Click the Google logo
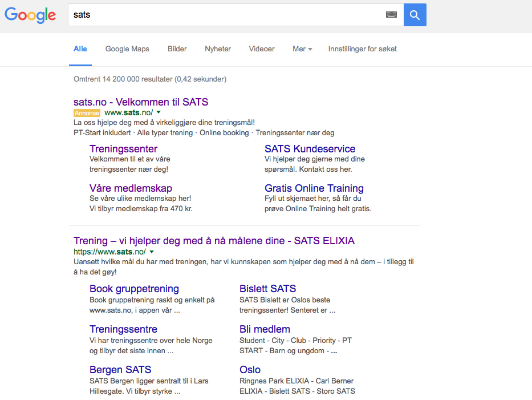The width and height of the screenshot is (532, 400). point(30,15)
